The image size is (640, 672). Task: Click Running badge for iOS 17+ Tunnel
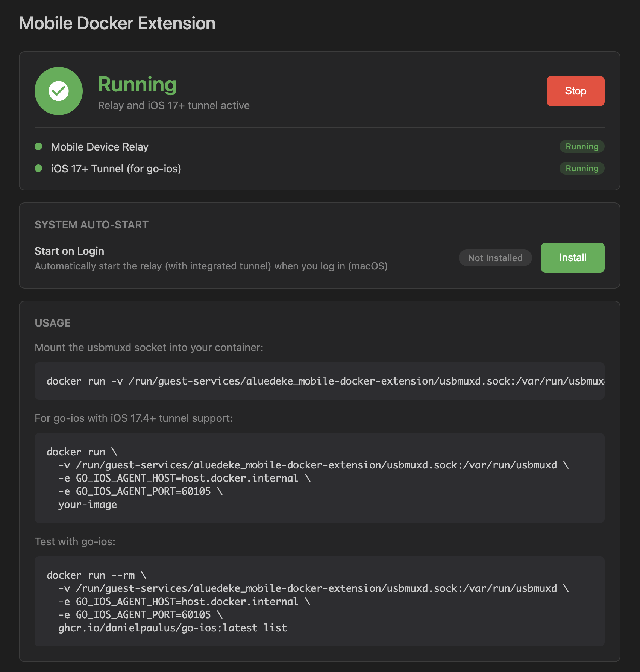tap(582, 168)
